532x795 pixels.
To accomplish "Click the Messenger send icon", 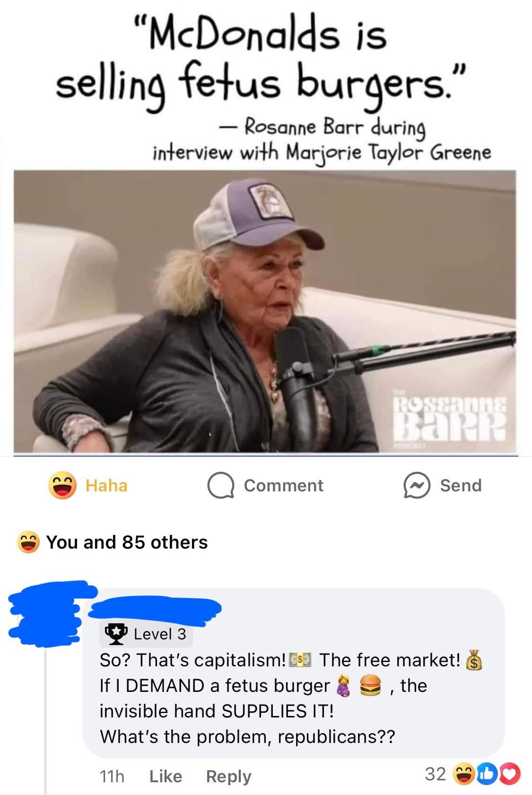I will pos(416,486).
